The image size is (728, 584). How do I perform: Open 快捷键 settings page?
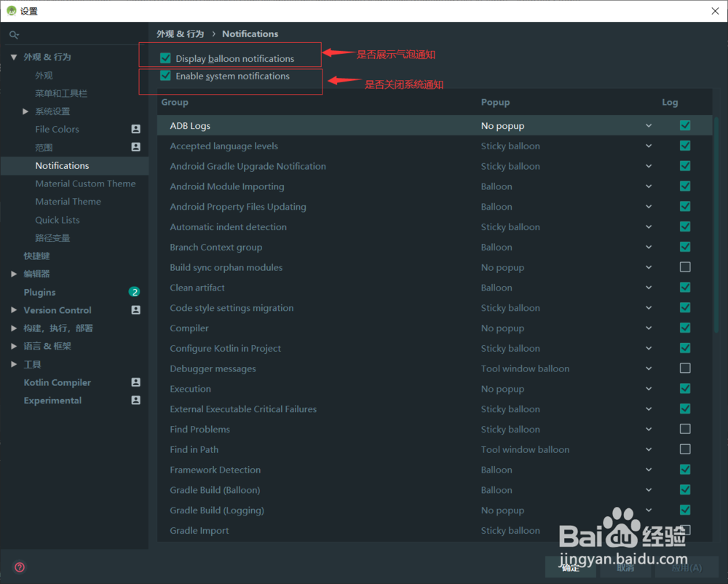[36, 256]
